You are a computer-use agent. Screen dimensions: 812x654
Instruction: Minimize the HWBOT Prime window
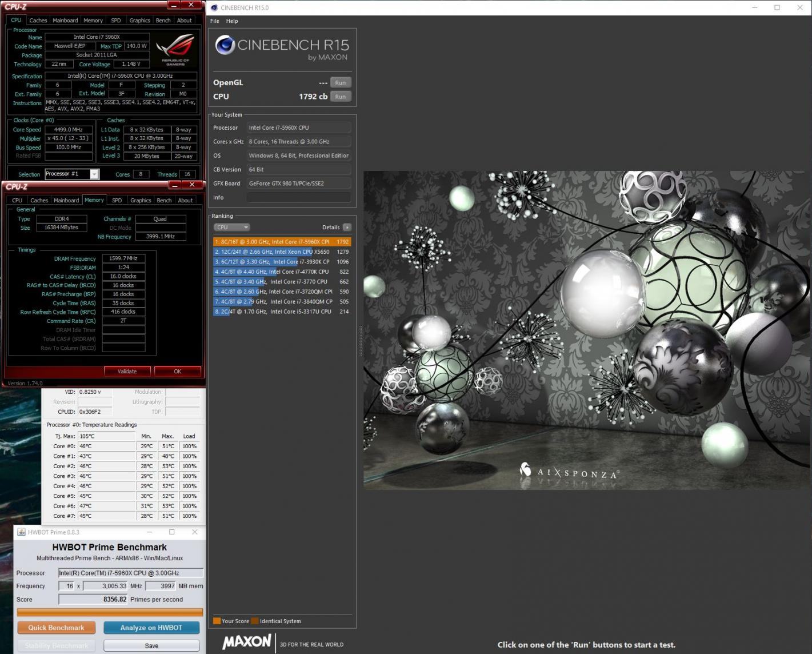pos(149,532)
